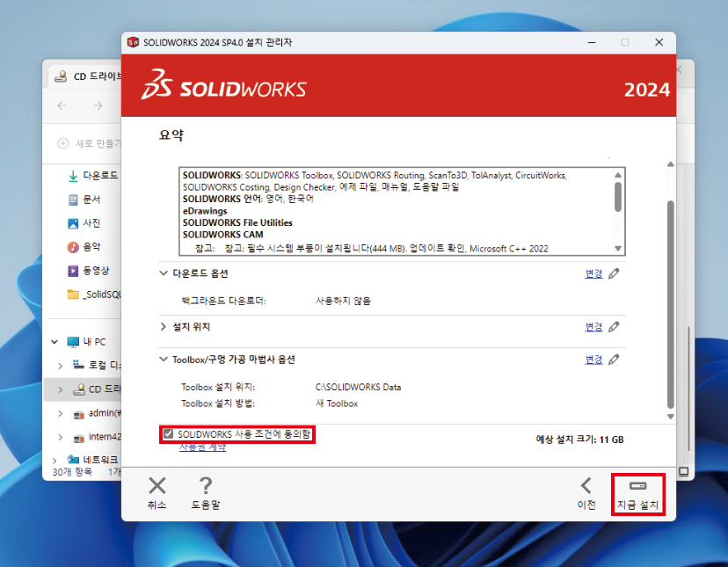
Task: Click SW app icon in title bar
Action: point(134,42)
